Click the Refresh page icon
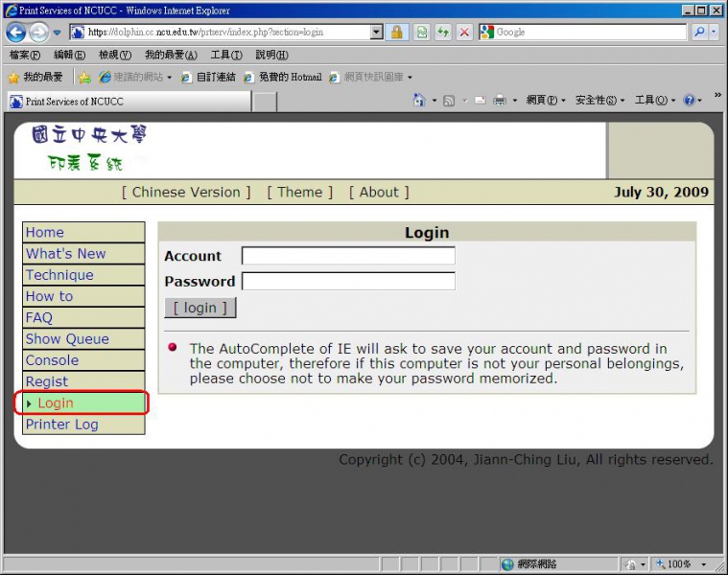This screenshot has width=728, height=575. point(442,32)
